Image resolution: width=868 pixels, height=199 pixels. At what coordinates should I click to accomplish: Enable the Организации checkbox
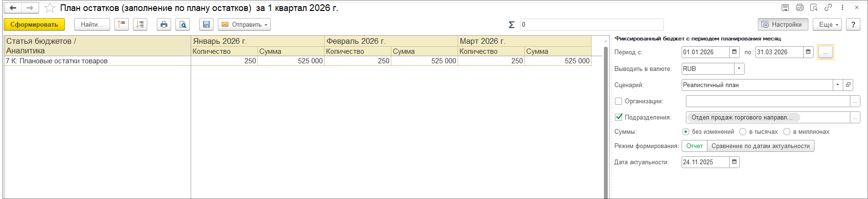tap(619, 101)
